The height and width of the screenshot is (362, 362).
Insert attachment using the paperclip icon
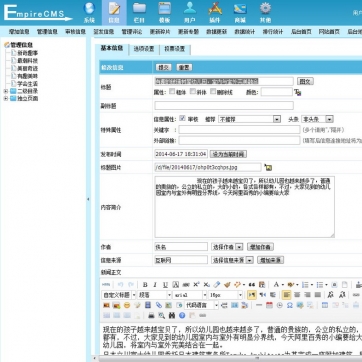159,305
